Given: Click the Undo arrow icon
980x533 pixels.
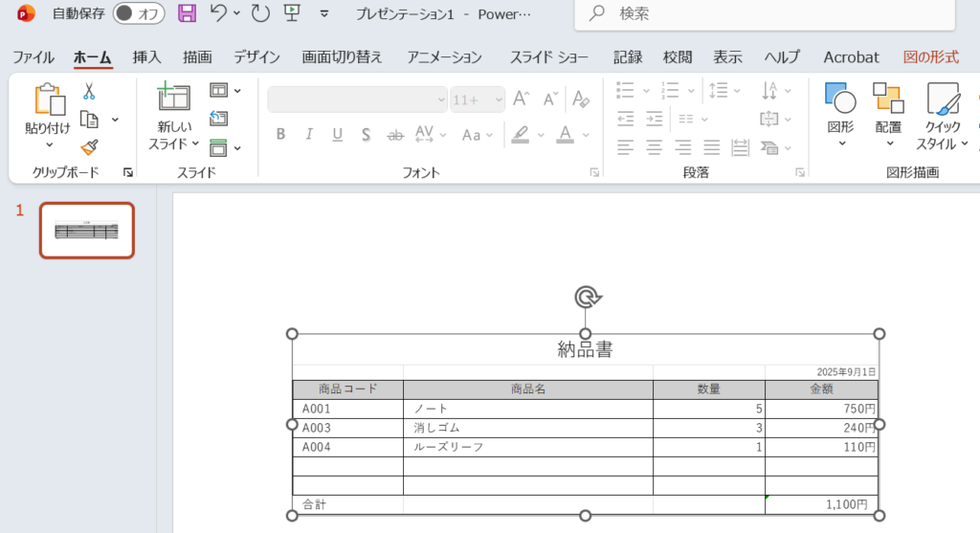Looking at the screenshot, I should (218, 13).
